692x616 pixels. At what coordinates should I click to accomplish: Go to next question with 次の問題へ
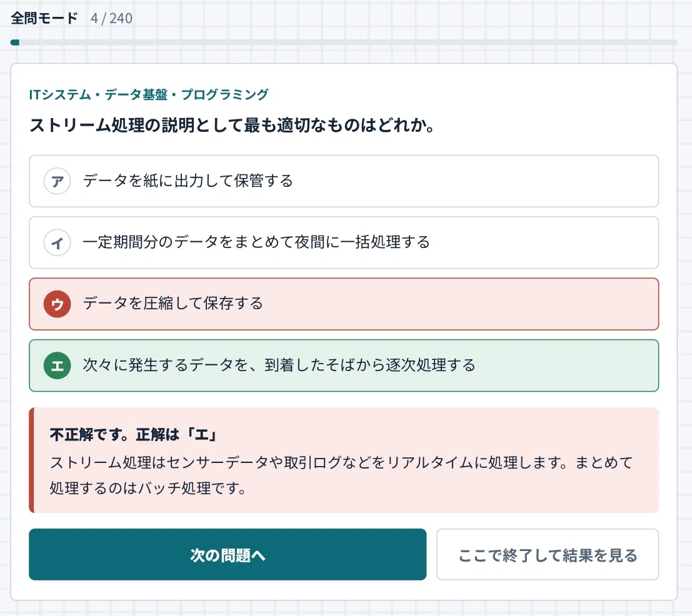(228, 554)
